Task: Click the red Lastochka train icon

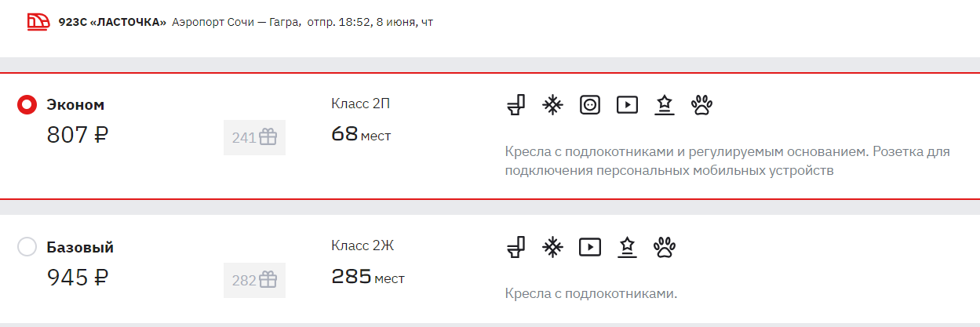Action: [38, 22]
